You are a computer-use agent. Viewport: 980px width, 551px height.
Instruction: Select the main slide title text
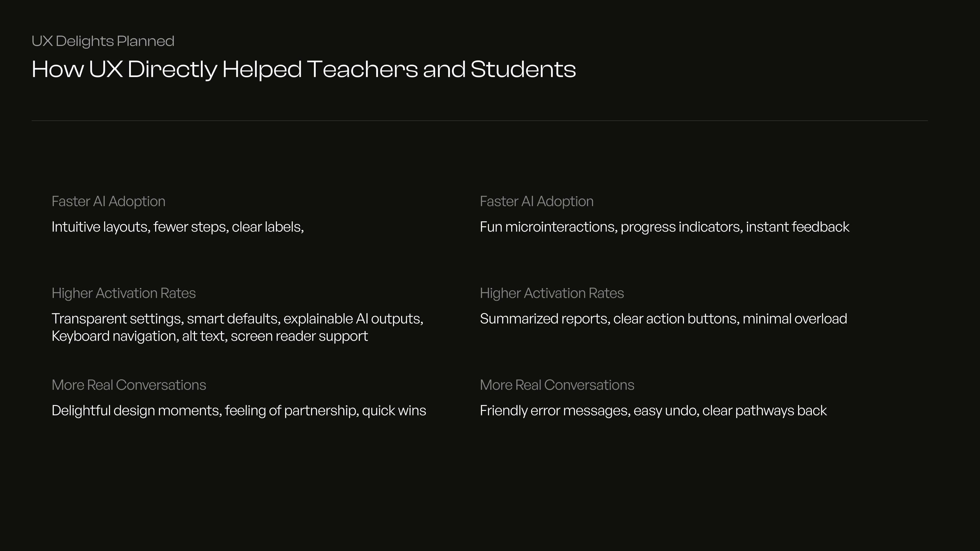pos(304,70)
